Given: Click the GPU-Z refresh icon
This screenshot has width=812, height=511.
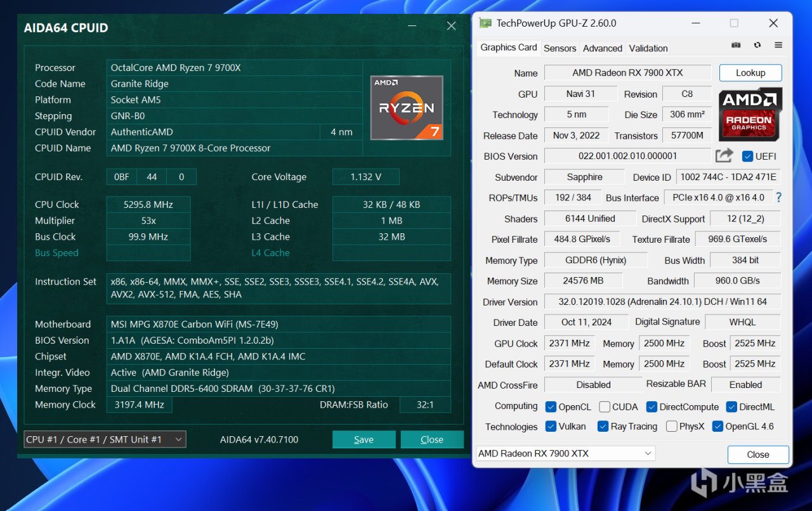Looking at the screenshot, I should [x=757, y=46].
